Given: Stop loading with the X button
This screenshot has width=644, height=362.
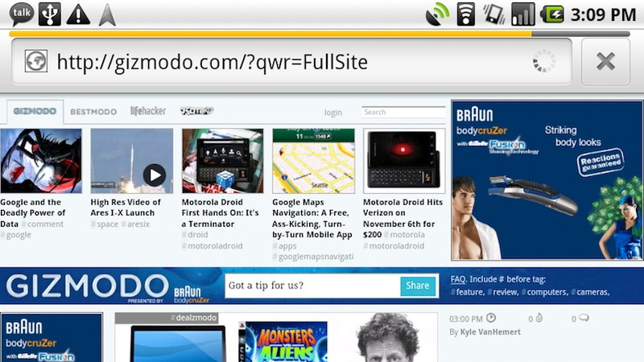Looking at the screenshot, I should coord(605,62).
